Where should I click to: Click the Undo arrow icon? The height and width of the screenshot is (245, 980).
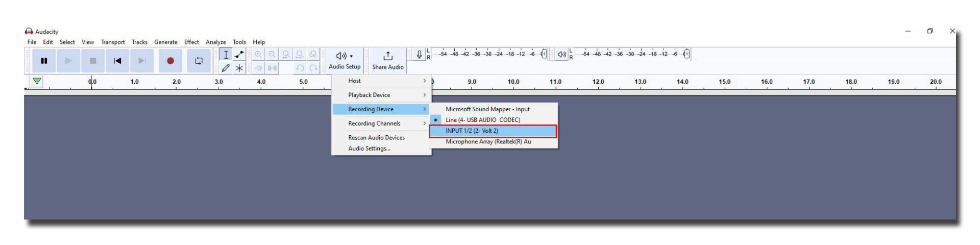pos(300,68)
